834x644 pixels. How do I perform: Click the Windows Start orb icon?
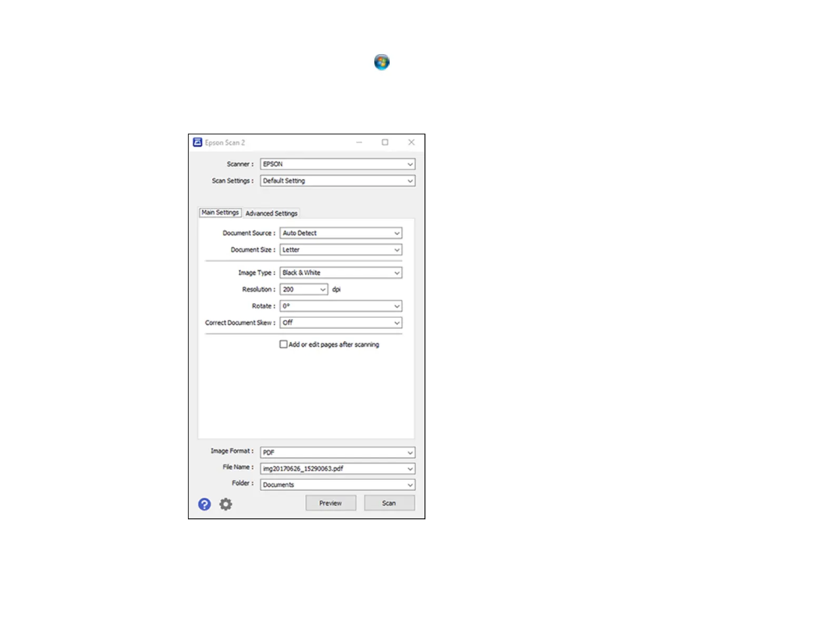tap(382, 62)
